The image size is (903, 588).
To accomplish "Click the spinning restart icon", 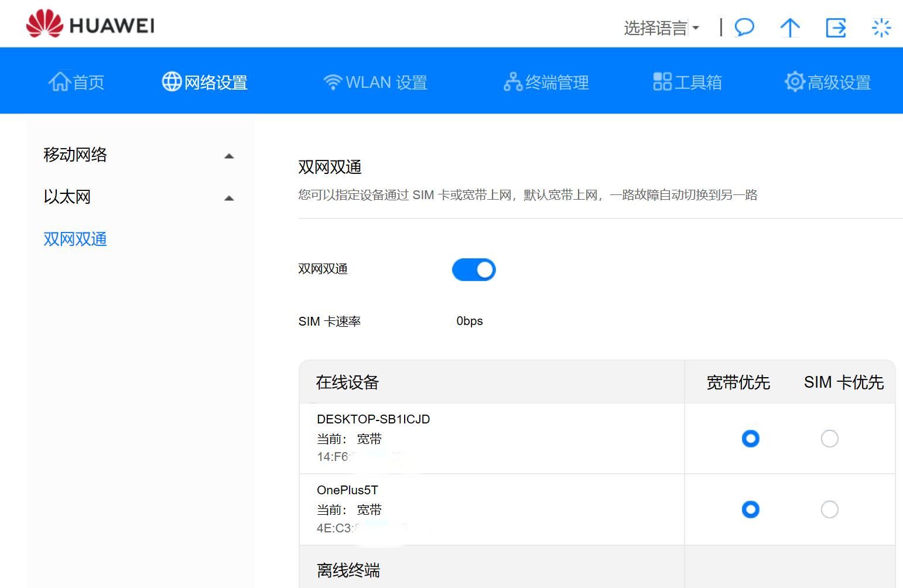I will 881,28.
